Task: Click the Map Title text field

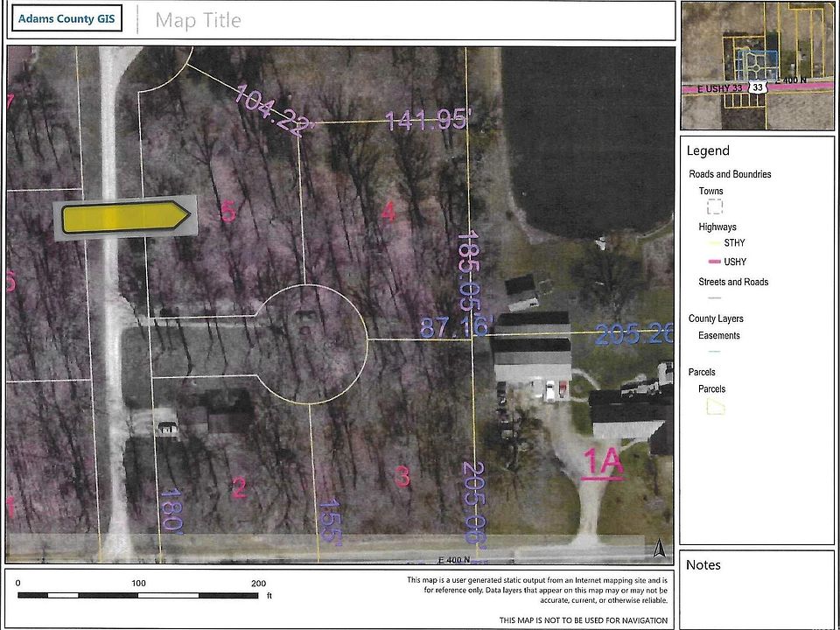Action: point(198,20)
